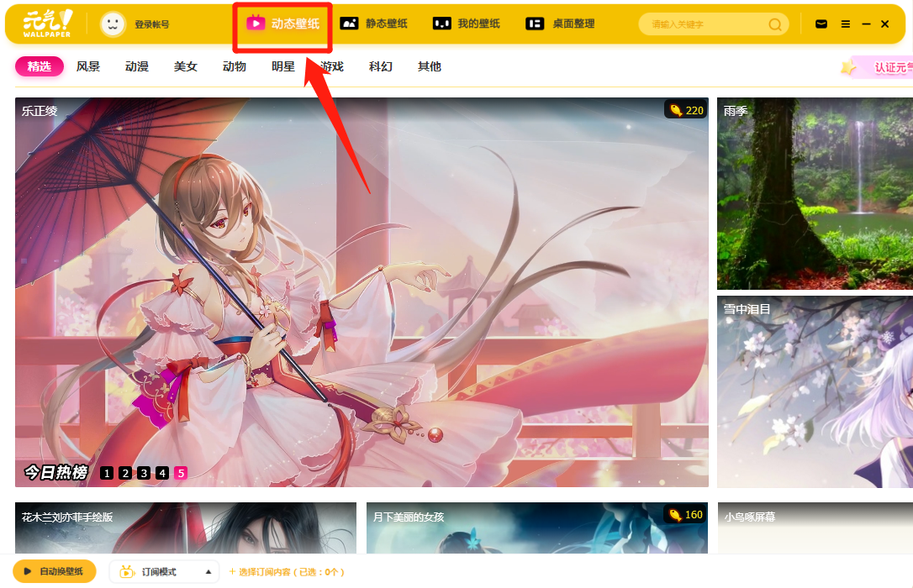The height and width of the screenshot is (588, 913).
Task: Click the 160 coin price badge
Action: point(685,515)
